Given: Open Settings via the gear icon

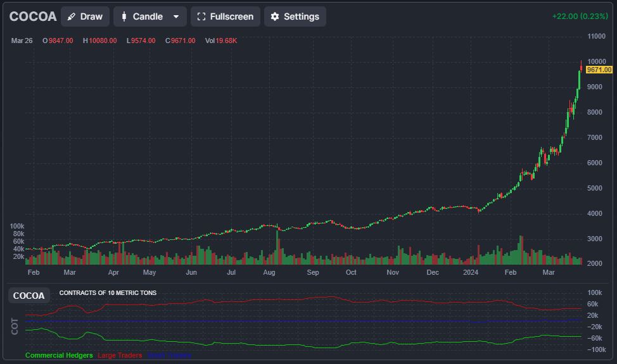Looking at the screenshot, I should [x=274, y=16].
